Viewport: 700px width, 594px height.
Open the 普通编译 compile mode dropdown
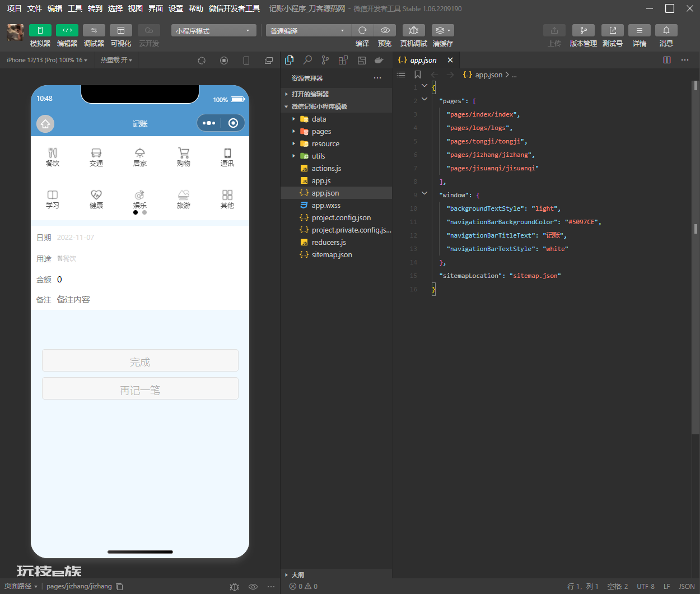[308, 30]
